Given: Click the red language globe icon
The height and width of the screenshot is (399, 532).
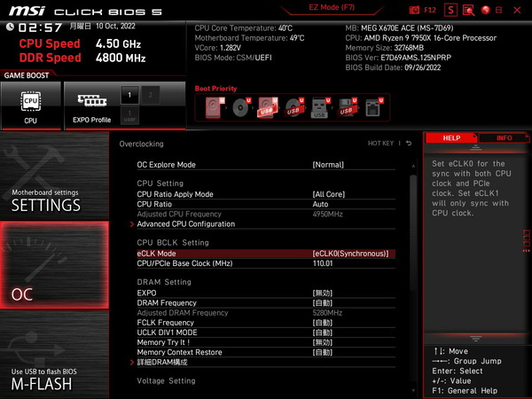Looking at the screenshot, I should point(486,10).
